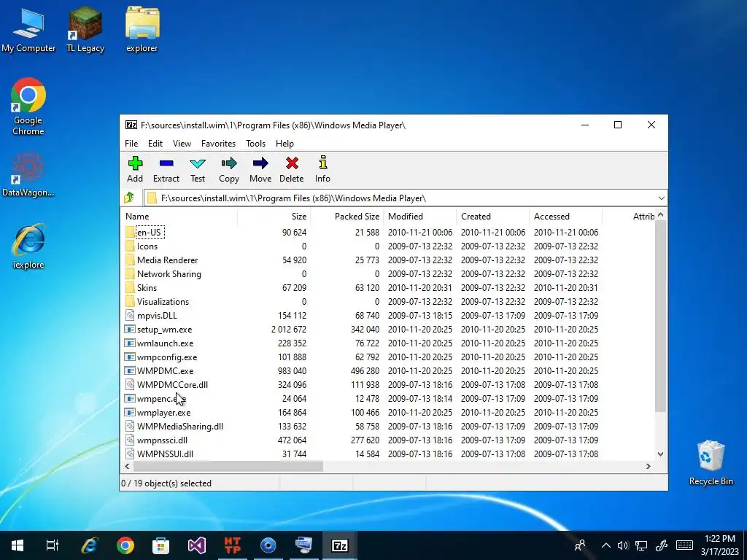This screenshot has width=747, height=560.
Task: Open Microsoft Store taskbar icon
Action: coord(161,545)
